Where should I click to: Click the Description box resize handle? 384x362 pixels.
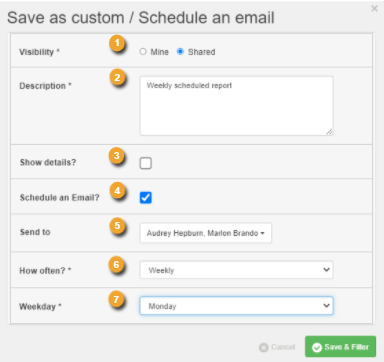pos(329,132)
